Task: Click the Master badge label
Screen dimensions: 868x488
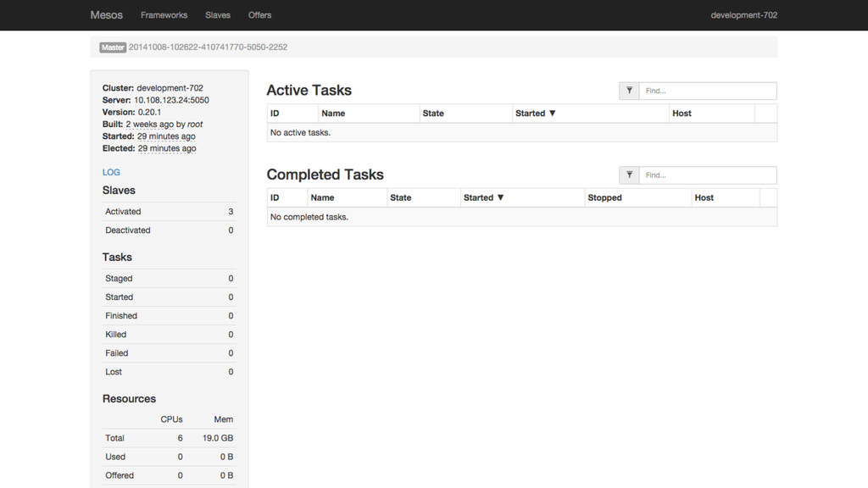Action: pyautogui.click(x=113, y=47)
